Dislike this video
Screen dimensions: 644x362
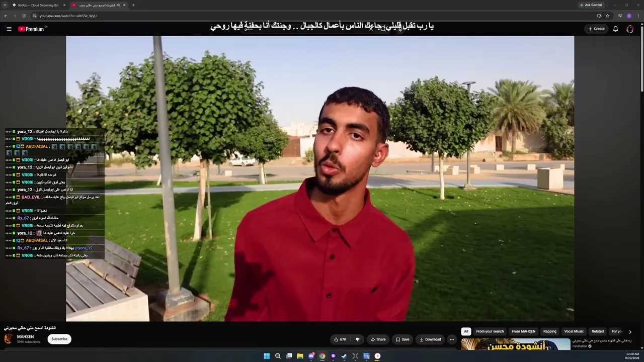(x=357, y=339)
